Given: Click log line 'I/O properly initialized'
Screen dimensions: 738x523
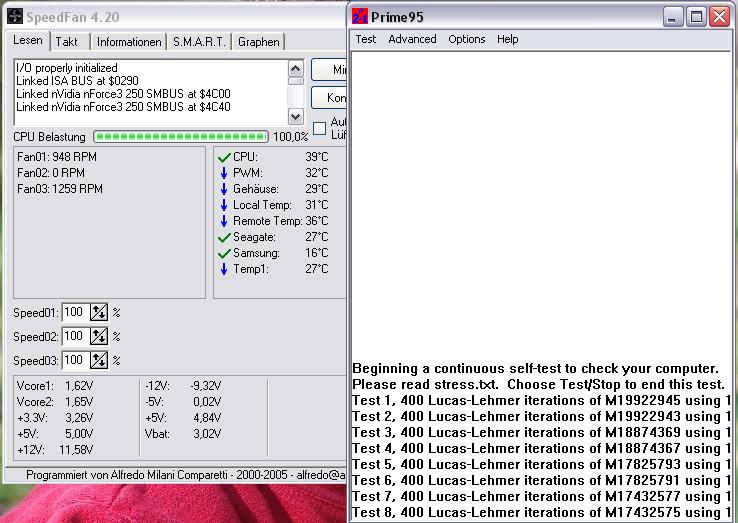Looking at the screenshot, I should click(66, 68).
